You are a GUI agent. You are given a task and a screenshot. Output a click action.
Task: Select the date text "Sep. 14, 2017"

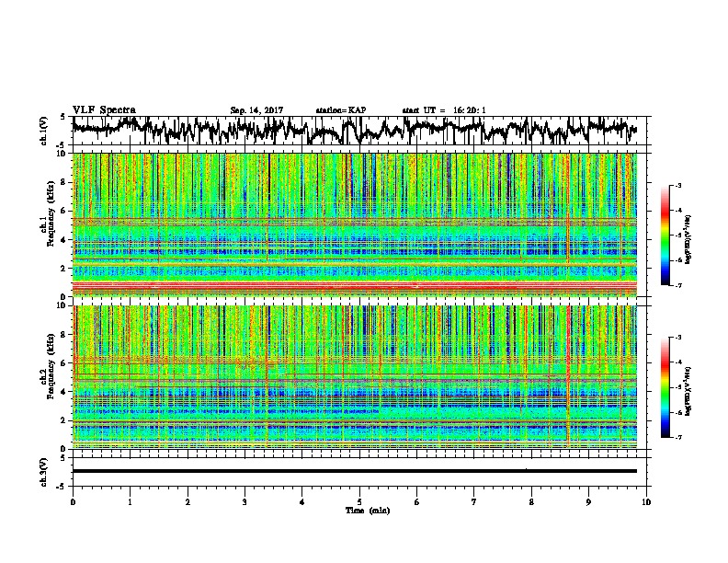[x=256, y=110]
